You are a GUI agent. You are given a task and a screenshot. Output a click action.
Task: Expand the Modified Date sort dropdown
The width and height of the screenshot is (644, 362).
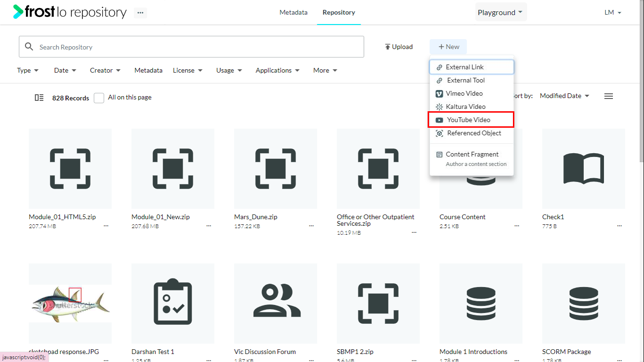point(564,96)
